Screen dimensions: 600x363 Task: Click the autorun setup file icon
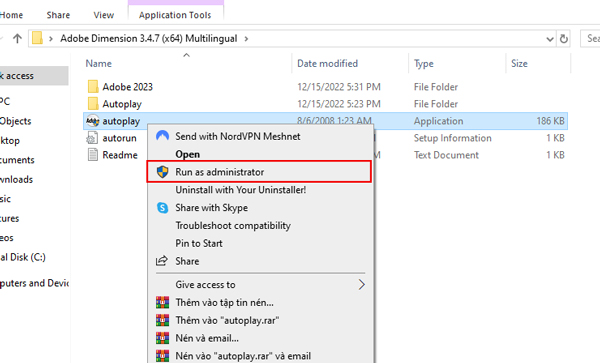[x=92, y=138]
